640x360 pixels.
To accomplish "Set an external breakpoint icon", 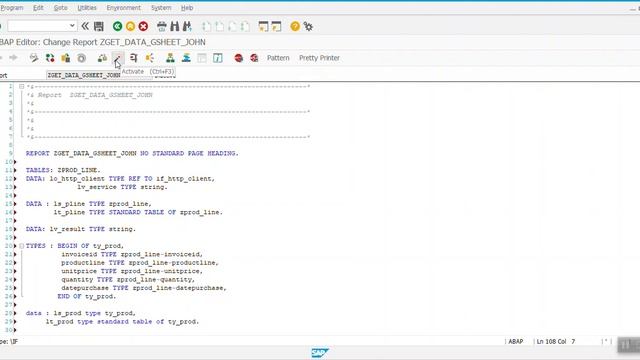I will (254, 58).
